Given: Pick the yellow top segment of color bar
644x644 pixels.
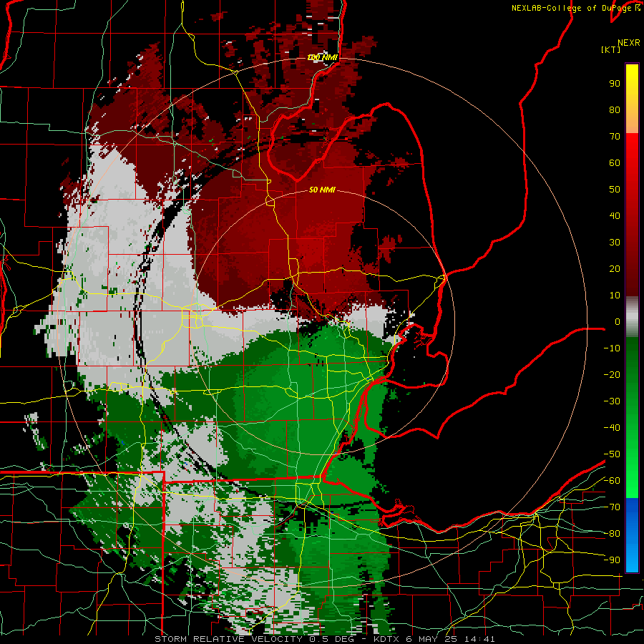Looking at the screenshot, I should point(632,98).
